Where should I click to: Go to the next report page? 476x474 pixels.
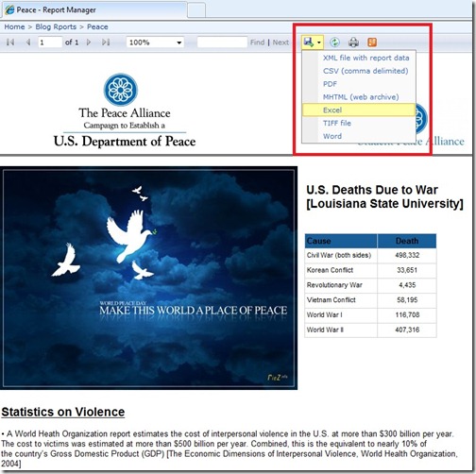pos(89,42)
